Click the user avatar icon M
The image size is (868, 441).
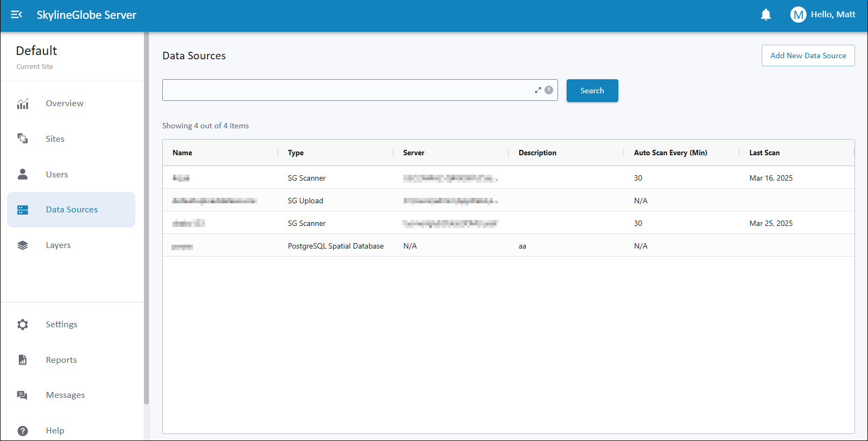pos(798,15)
